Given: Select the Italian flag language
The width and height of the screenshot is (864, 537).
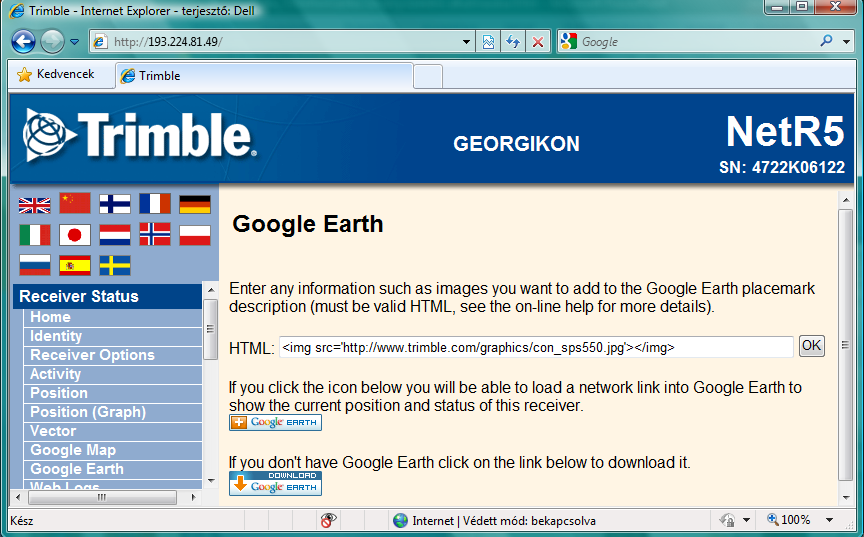Looking at the screenshot, I should (x=35, y=235).
